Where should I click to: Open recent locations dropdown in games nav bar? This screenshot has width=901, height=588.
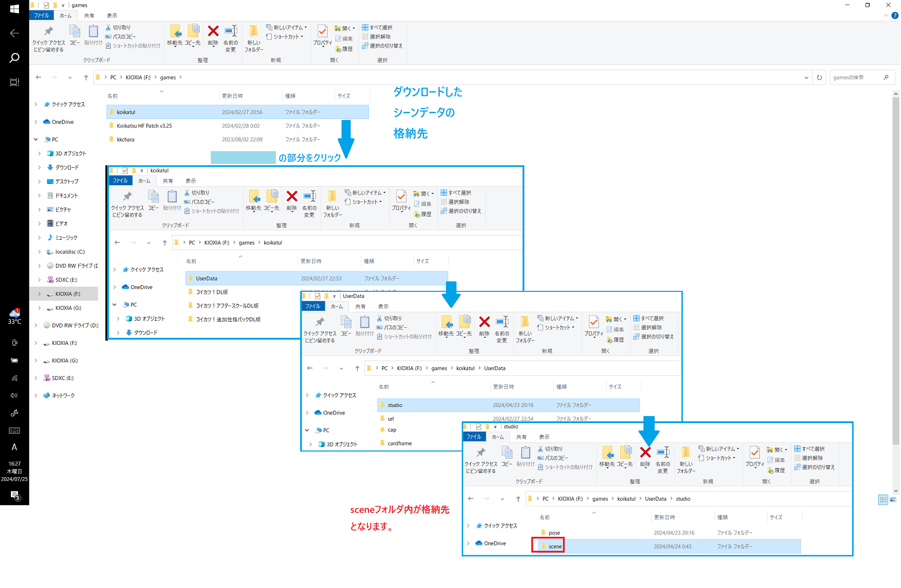[x=70, y=78]
